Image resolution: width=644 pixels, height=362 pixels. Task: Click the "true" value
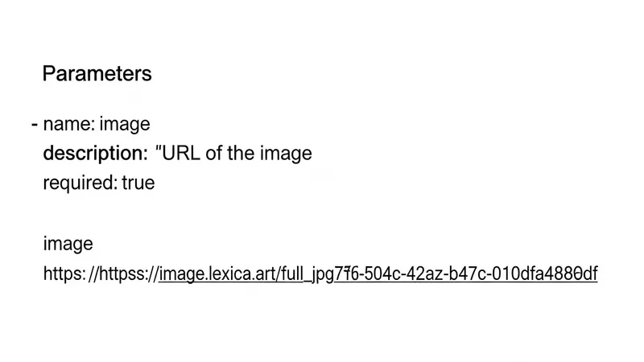pos(138,183)
